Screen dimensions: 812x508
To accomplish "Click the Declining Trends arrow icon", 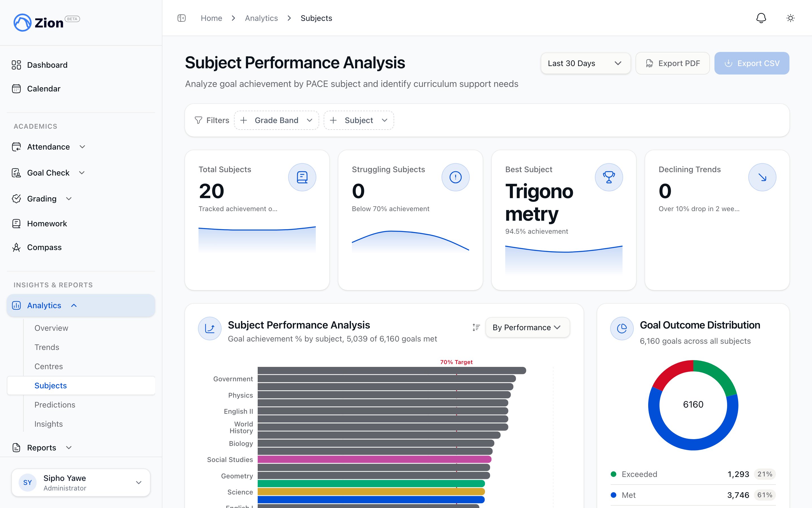I will [762, 177].
